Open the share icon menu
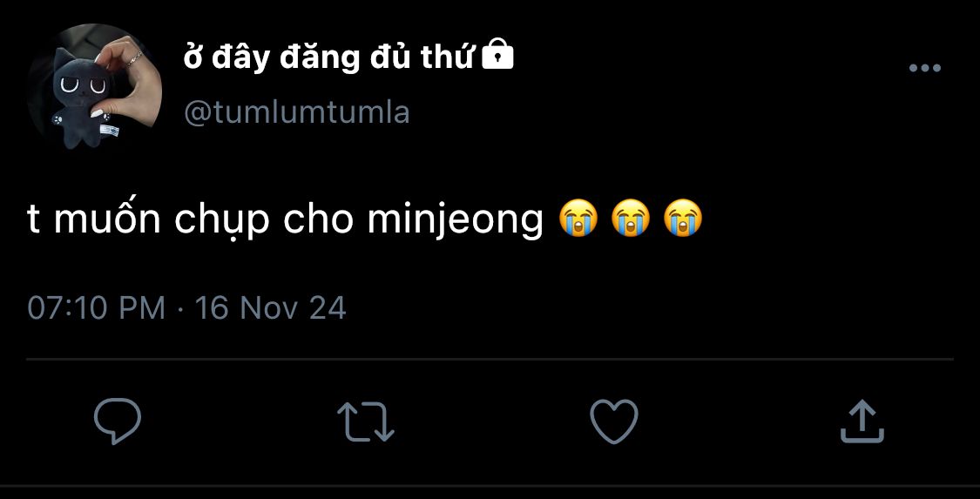The image size is (980, 499). click(x=862, y=421)
